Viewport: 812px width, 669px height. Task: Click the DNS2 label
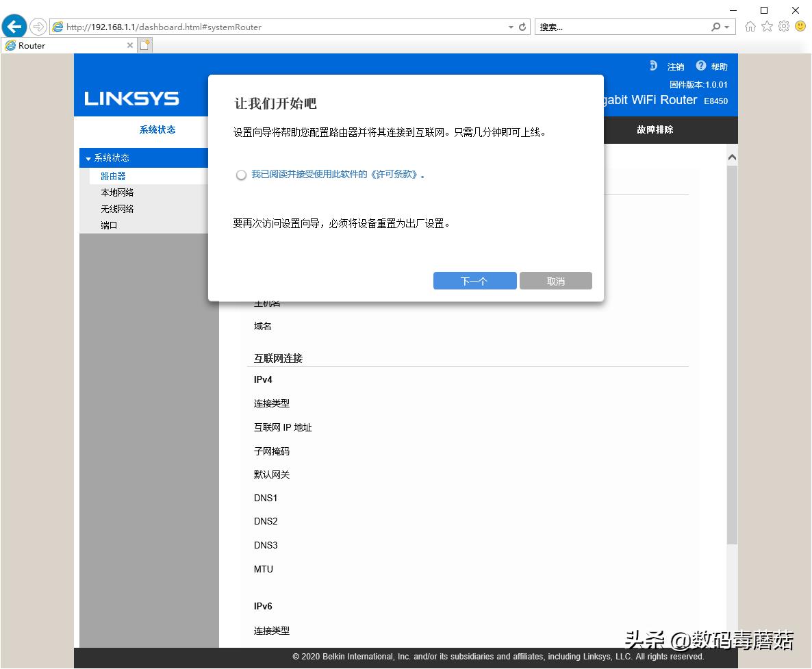click(266, 521)
